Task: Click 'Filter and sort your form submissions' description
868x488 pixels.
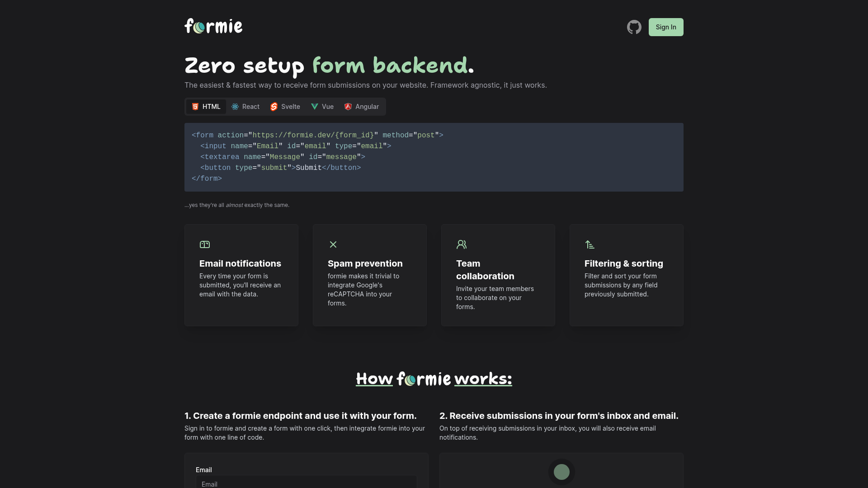Action: [621, 285]
